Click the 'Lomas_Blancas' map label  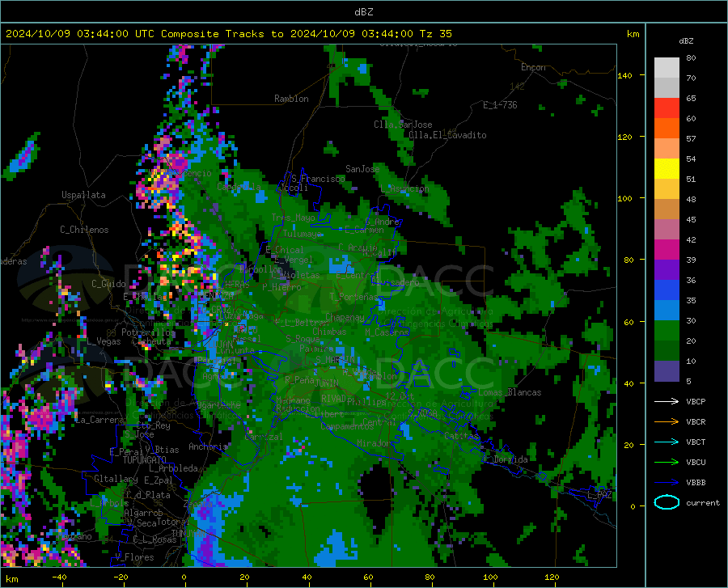(x=510, y=392)
